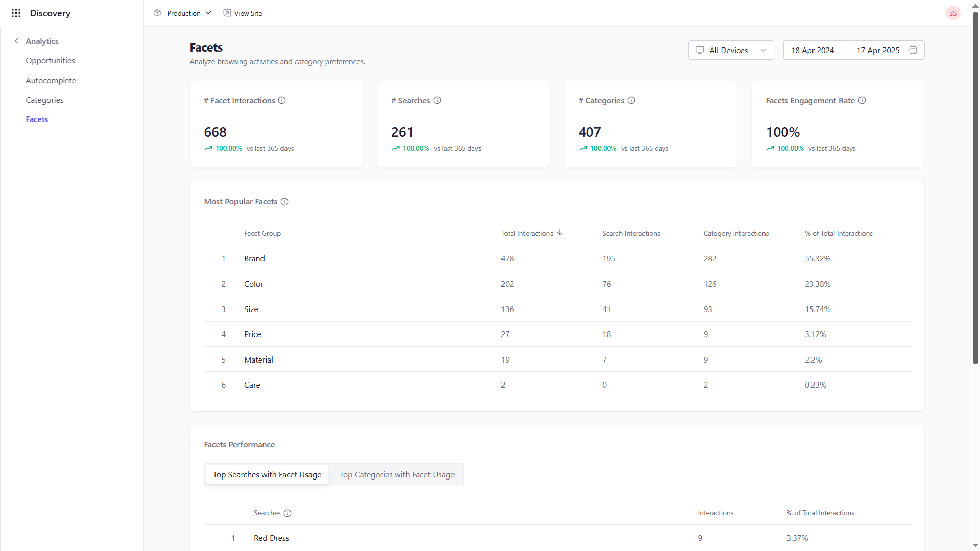
Task: Select Facets in the sidebar
Action: coord(37,119)
